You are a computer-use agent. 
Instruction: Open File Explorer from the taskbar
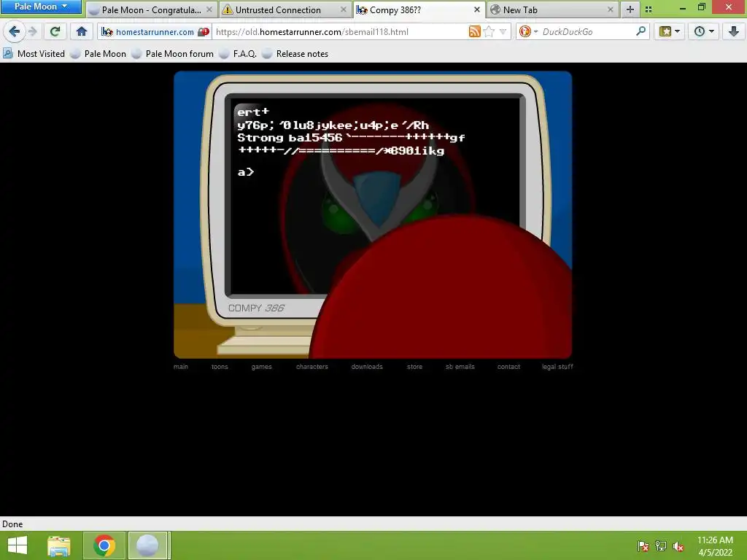point(59,545)
